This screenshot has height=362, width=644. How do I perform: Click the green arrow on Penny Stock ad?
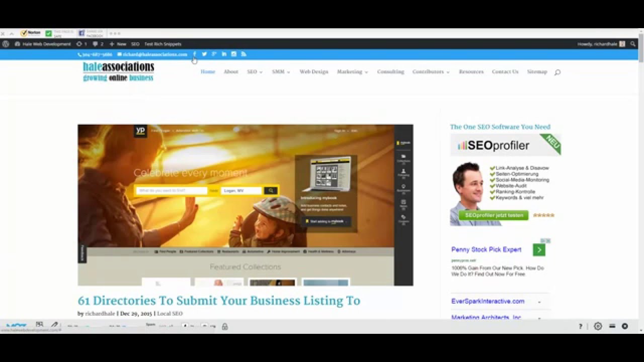point(539,250)
